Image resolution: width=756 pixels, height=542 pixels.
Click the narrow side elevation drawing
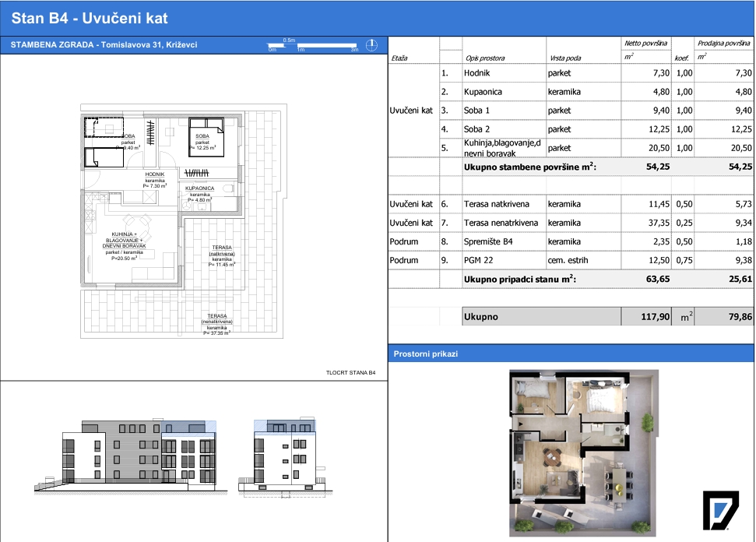[x=286, y=456]
